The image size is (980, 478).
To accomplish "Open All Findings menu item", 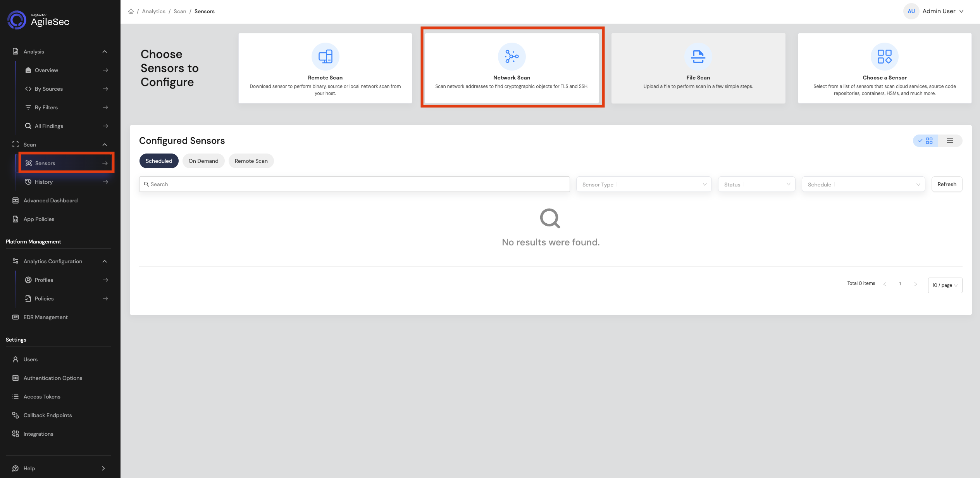I will point(66,126).
